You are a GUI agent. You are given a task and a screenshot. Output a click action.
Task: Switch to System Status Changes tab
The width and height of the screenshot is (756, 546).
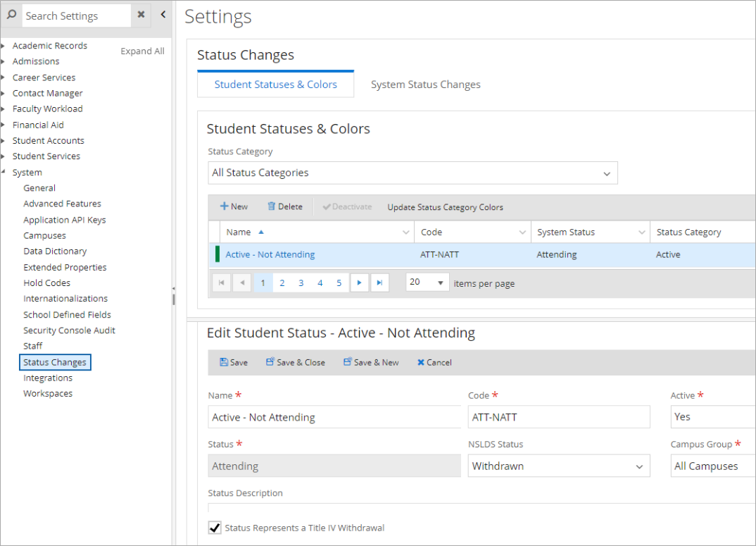click(x=425, y=85)
